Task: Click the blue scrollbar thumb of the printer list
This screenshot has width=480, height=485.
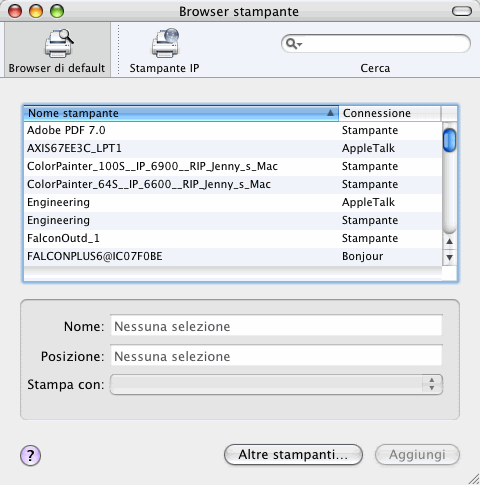Action: pos(449,140)
